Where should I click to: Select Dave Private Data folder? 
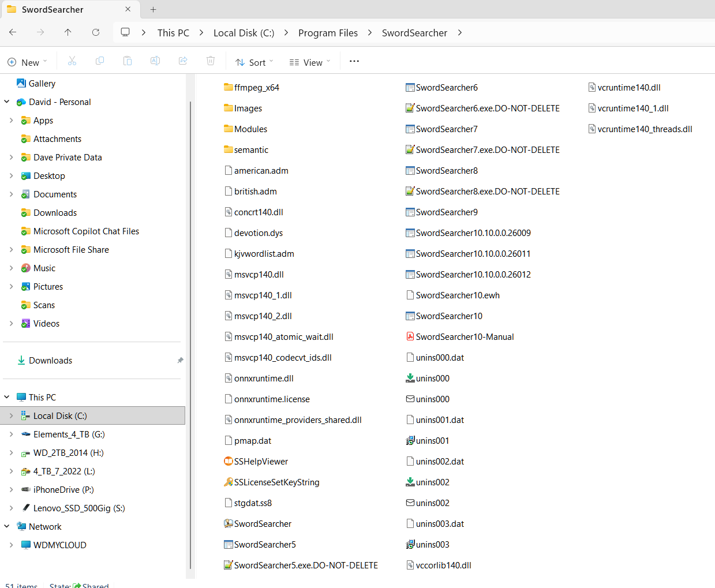point(68,157)
